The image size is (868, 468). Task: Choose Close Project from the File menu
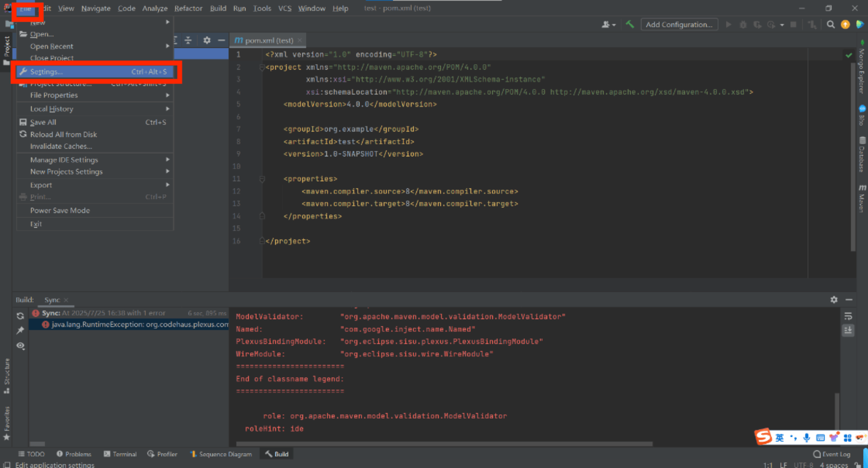pos(95,58)
